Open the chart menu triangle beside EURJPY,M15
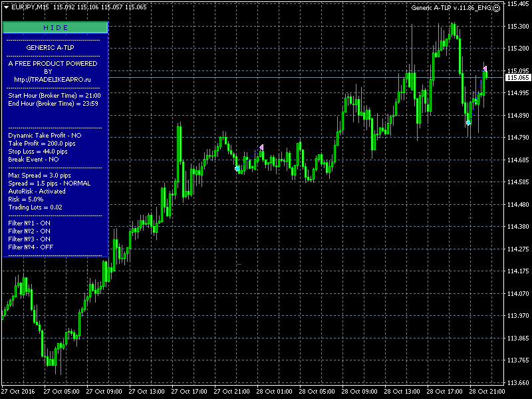 click(6, 7)
